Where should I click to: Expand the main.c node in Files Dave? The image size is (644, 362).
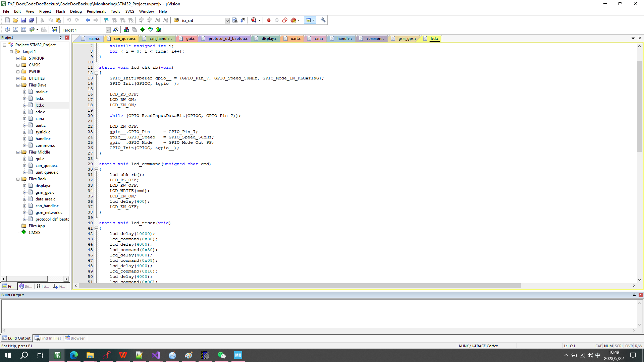(x=24, y=92)
